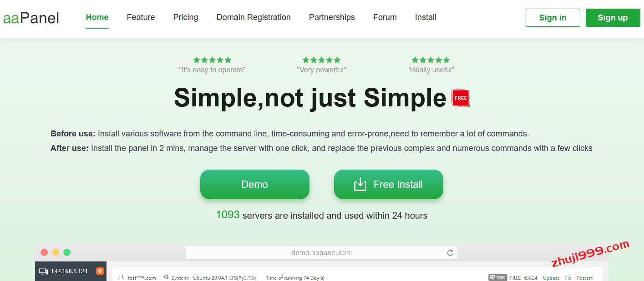Click the aaPanel logo
The width and height of the screenshot is (644, 281).
(31, 18)
